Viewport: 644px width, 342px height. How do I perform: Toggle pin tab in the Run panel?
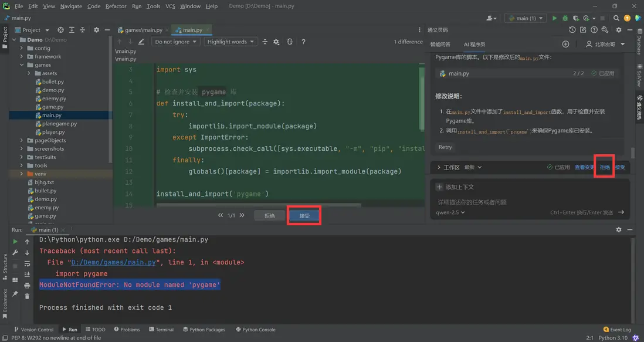click(x=15, y=294)
